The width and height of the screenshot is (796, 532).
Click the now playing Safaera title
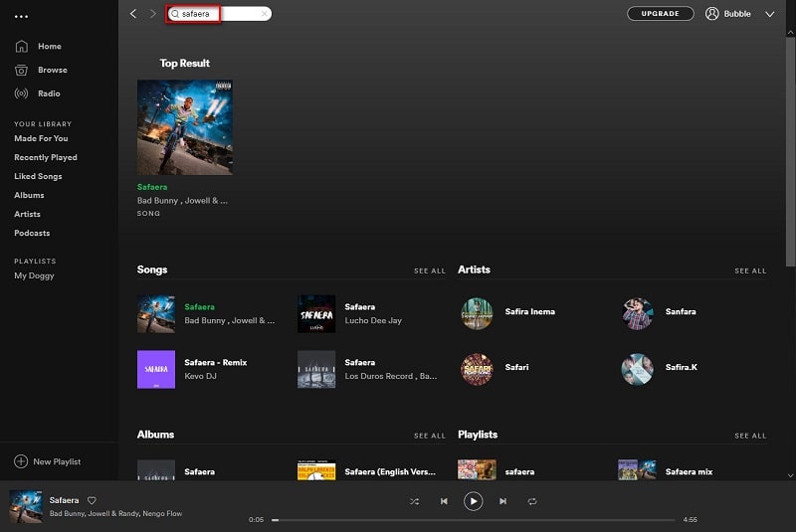tap(64, 500)
